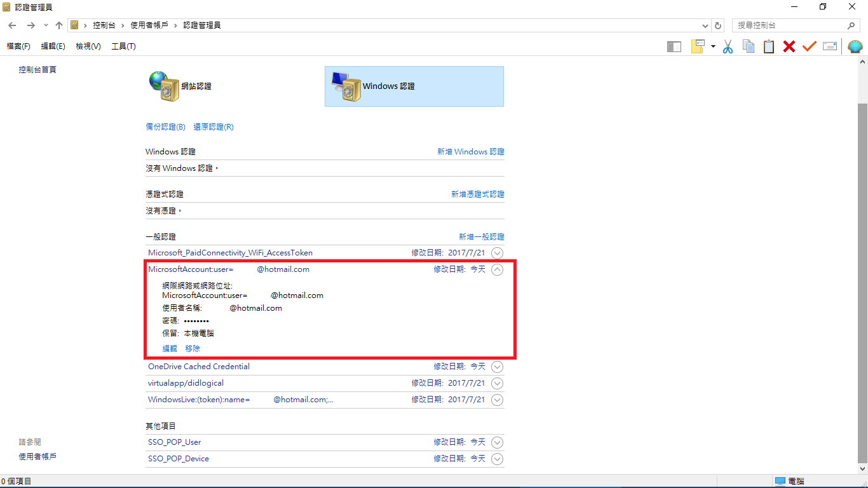This screenshot has width=868, height=488.
Task: Click 控制台首頁 link
Action: [x=37, y=70]
